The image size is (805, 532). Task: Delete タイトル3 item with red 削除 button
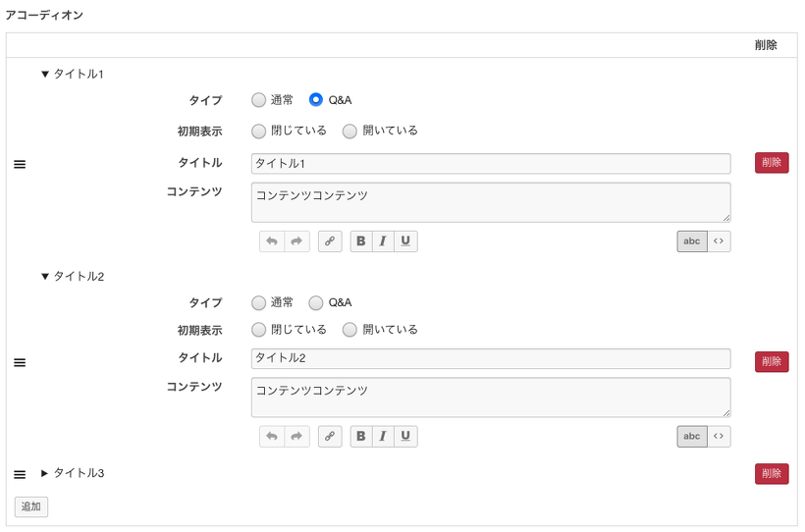(x=771, y=474)
